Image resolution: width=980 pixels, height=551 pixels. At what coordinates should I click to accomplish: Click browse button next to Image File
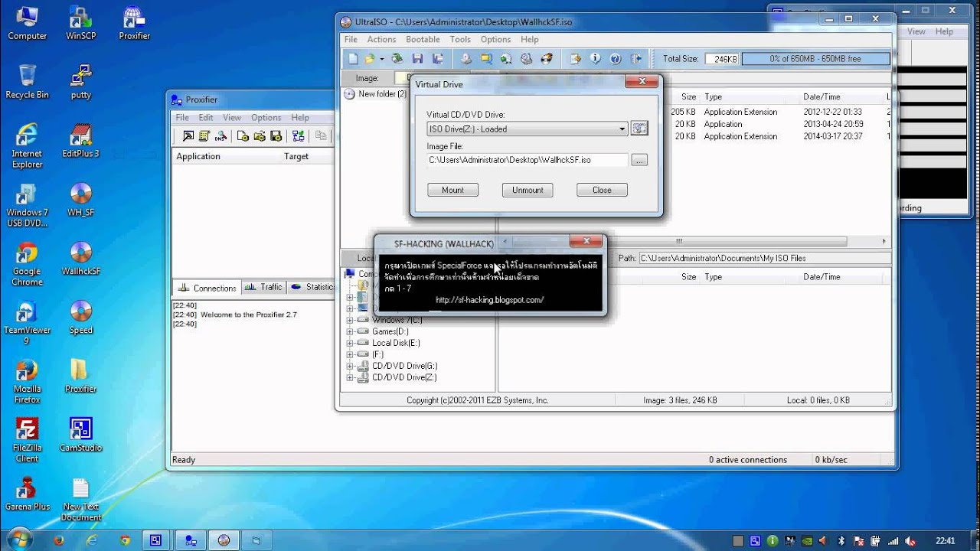pos(640,160)
